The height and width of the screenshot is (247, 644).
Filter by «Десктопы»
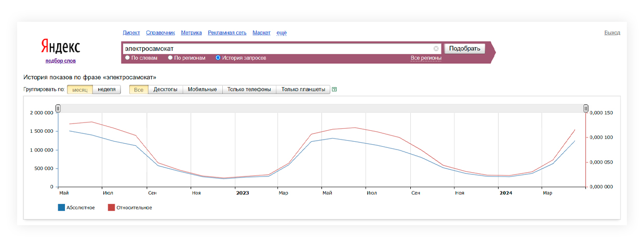(x=165, y=89)
